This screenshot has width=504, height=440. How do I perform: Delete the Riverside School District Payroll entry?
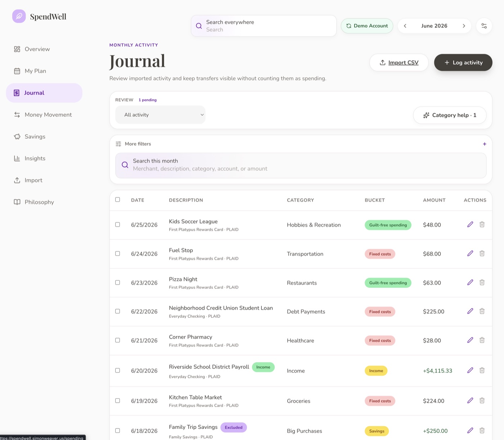coord(482,371)
